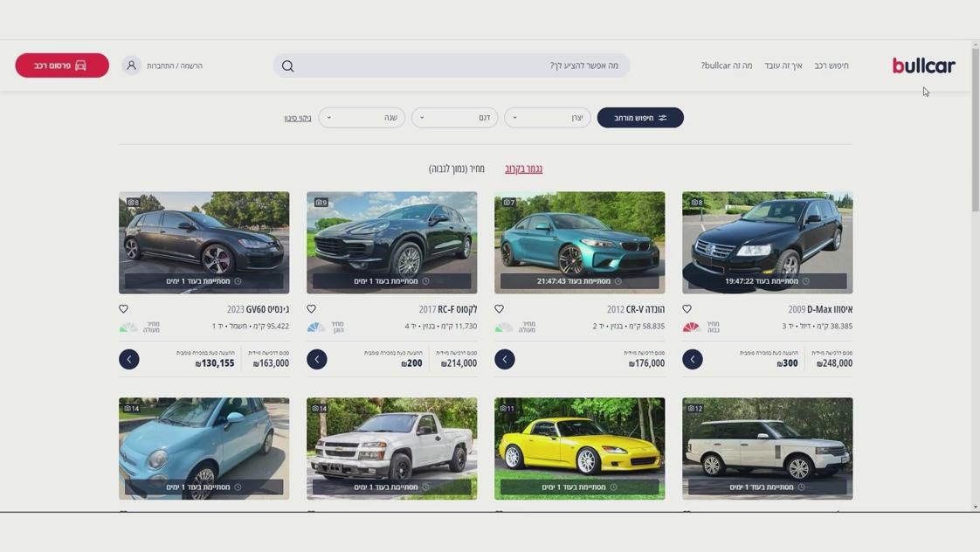Click the הרשמה / התחברות login link
The height and width of the screenshot is (552, 980).
click(x=175, y=66)
